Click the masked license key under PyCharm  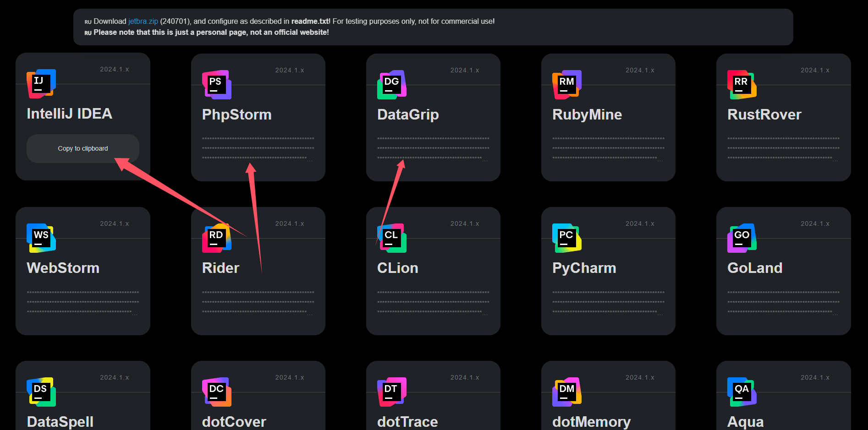point(608,303)
